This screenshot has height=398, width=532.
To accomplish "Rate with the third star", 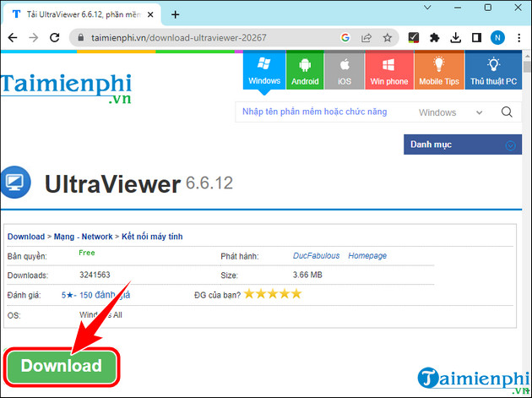I will coord(273,294).
